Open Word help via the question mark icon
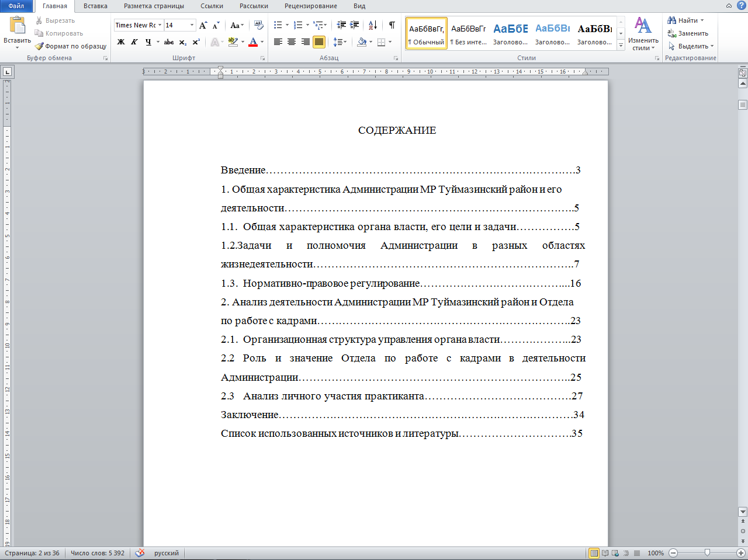 (741, 5)
